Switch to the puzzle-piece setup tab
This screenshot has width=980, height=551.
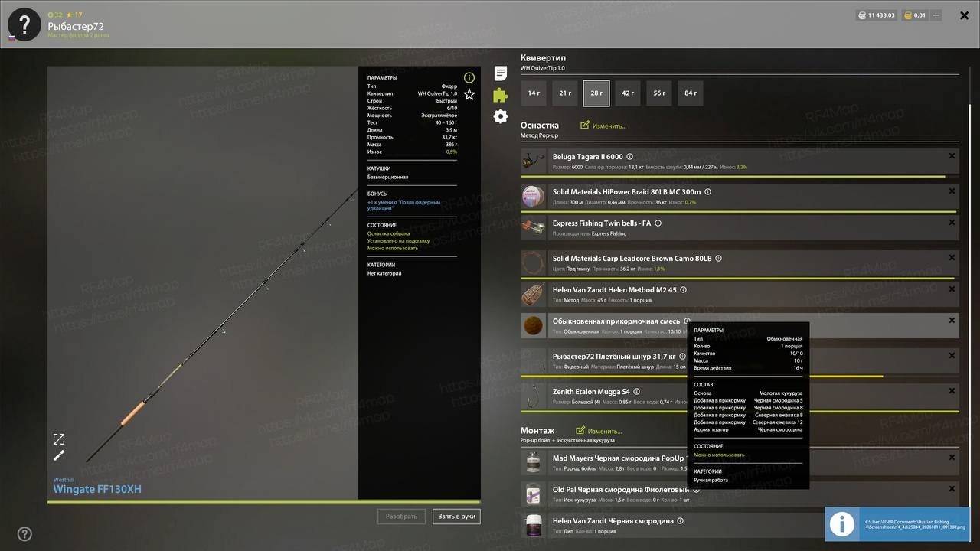tap(501, 95)
